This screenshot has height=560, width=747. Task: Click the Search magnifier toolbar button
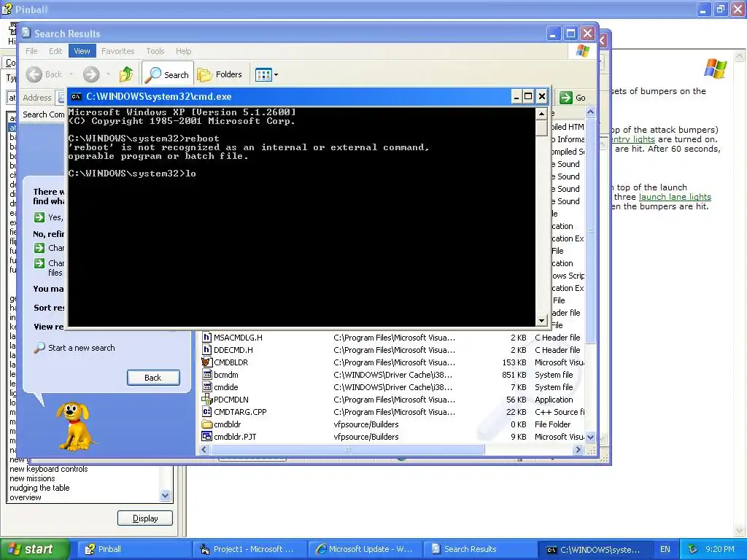click(168, 75)
